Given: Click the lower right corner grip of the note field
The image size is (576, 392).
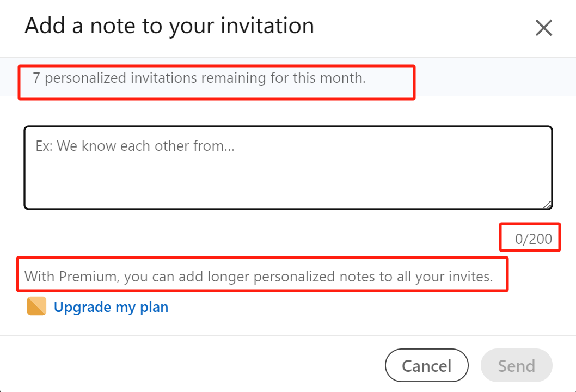Looking at the screenshot, I should click(548, 205).
